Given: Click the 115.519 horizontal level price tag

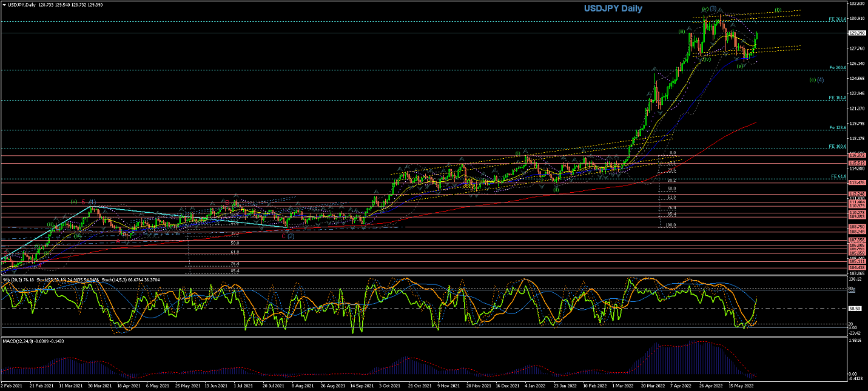Looking at the screenshot, I should pyautogui.click(x=857, y=163).
